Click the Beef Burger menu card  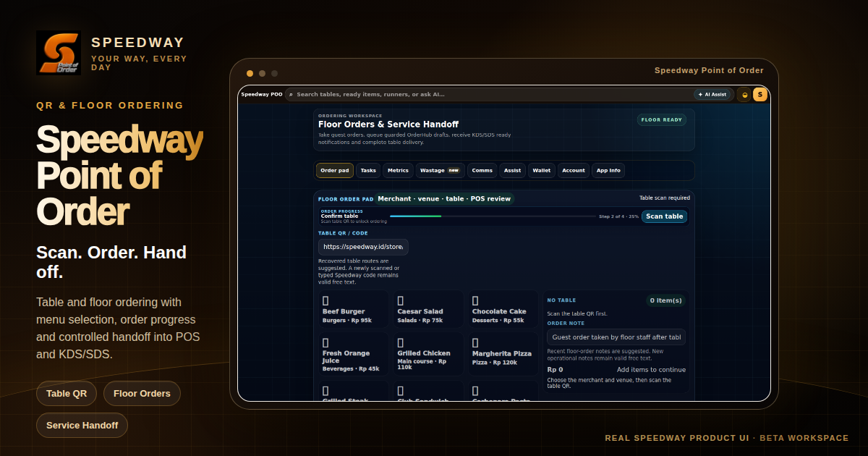point(354,310)
